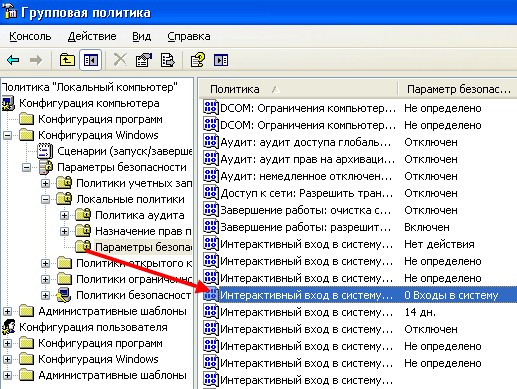Select the Доступ к сети: Разрешить policy text
Viewport: 517px width, 389px height.
pyautogui.click(x=306, y=193)
